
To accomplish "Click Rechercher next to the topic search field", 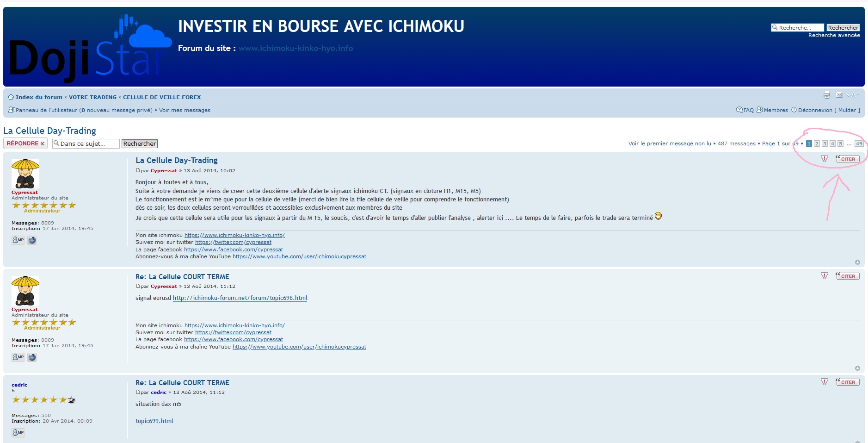I will pos(140,144).
